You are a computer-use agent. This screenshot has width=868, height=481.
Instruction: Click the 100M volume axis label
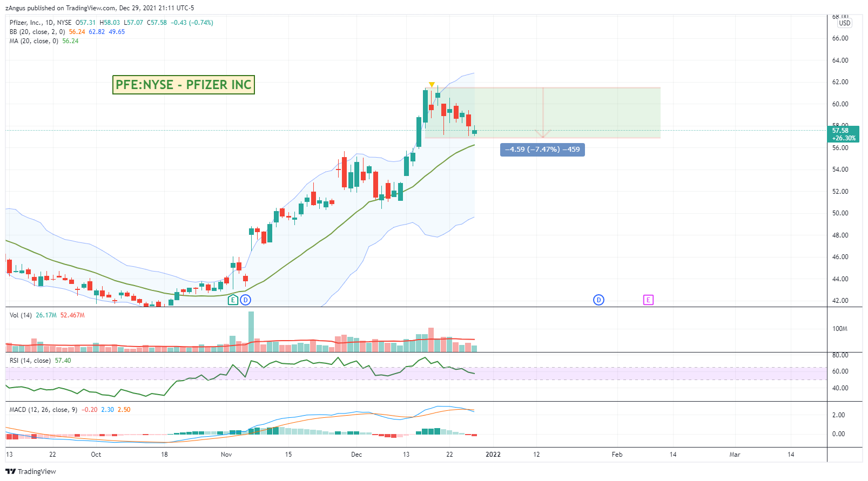pyautogui.click(x=840, y=329)
